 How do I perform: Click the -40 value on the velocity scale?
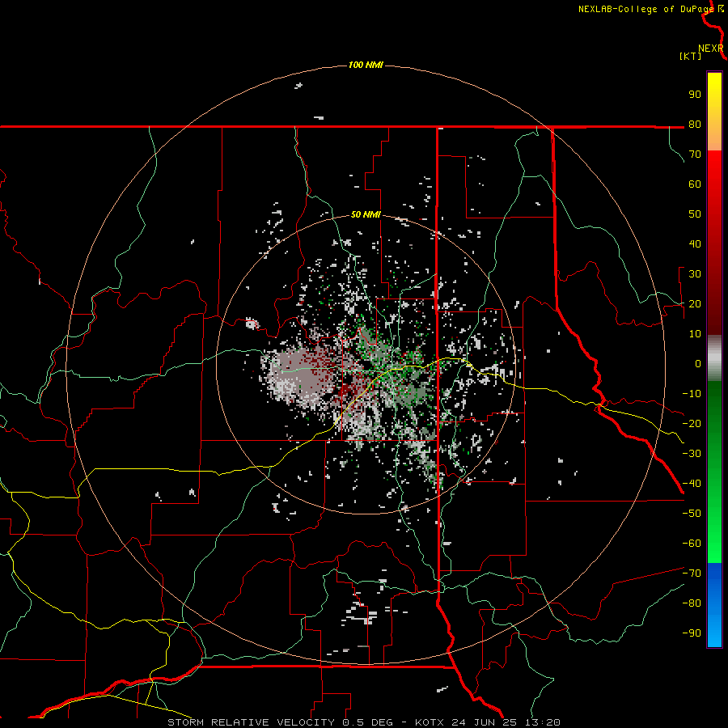pyautogui.click(x=692, y=484)
